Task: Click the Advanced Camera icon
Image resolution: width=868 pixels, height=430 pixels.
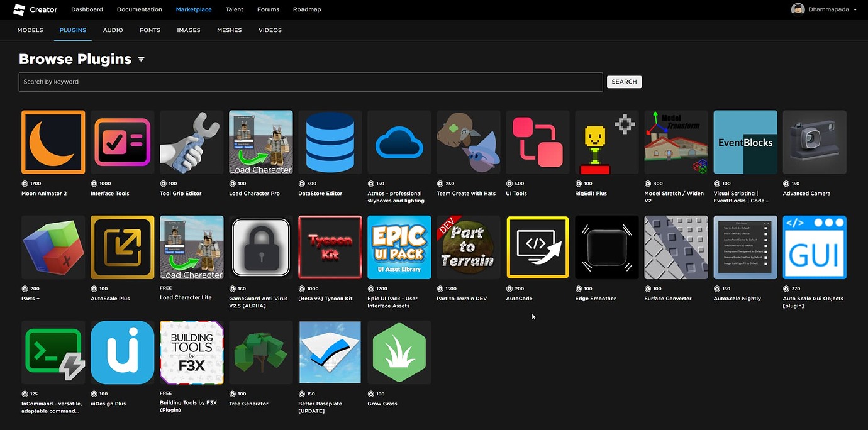Action: coord(815,142)
